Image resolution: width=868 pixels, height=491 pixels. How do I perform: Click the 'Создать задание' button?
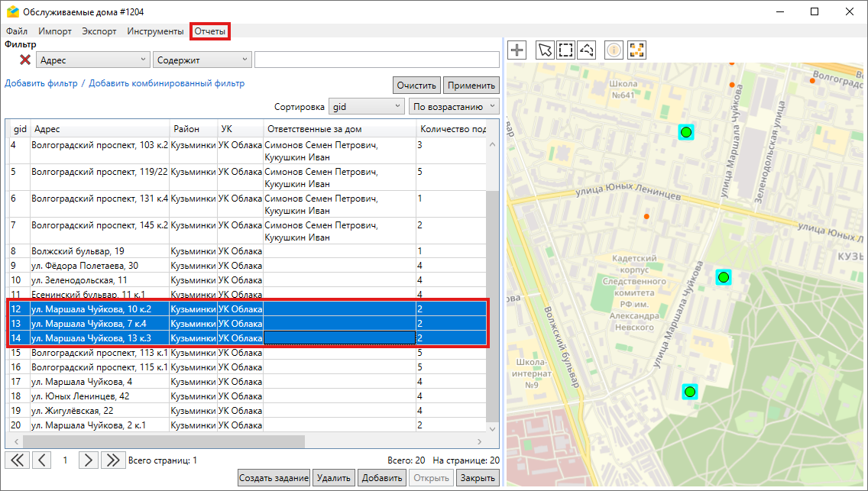tap(274, 478)
